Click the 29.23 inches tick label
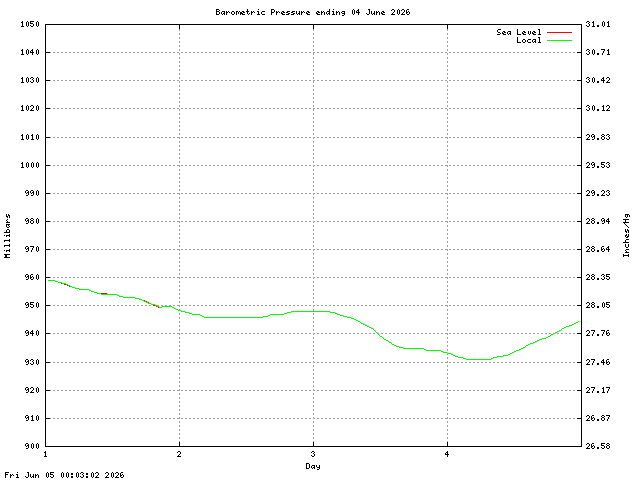This screenshot has height=480, width=640. [598, 193]
